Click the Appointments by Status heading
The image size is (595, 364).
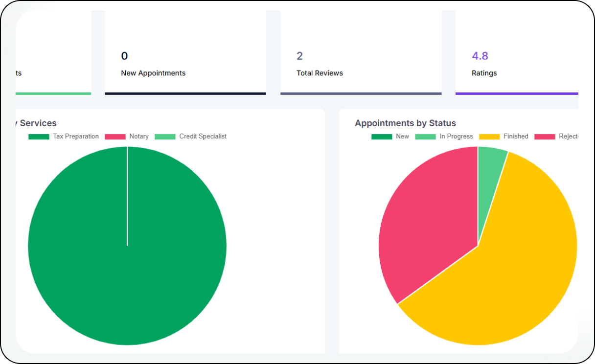[x=405, y=123]
